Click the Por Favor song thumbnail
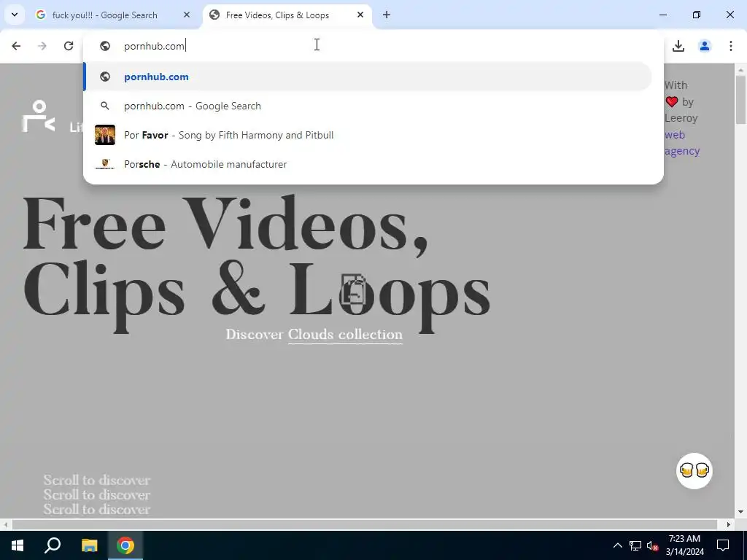Screen dimensions: 747x560 [105, 135]
